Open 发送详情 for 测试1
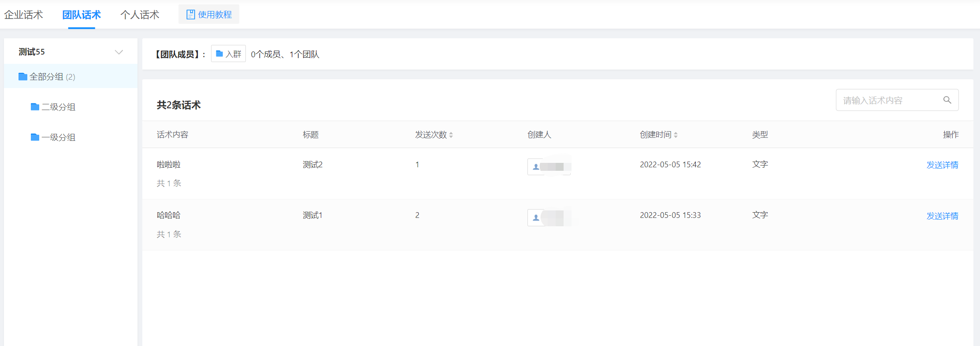The image size is (980, 346). [x=942, y=216]
